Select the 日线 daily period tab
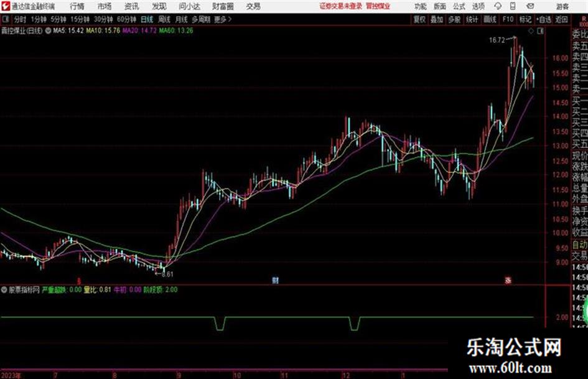Image resolution: width=588 pixels, height=379 pixels. pyautogui.click(x=147, y=19)
